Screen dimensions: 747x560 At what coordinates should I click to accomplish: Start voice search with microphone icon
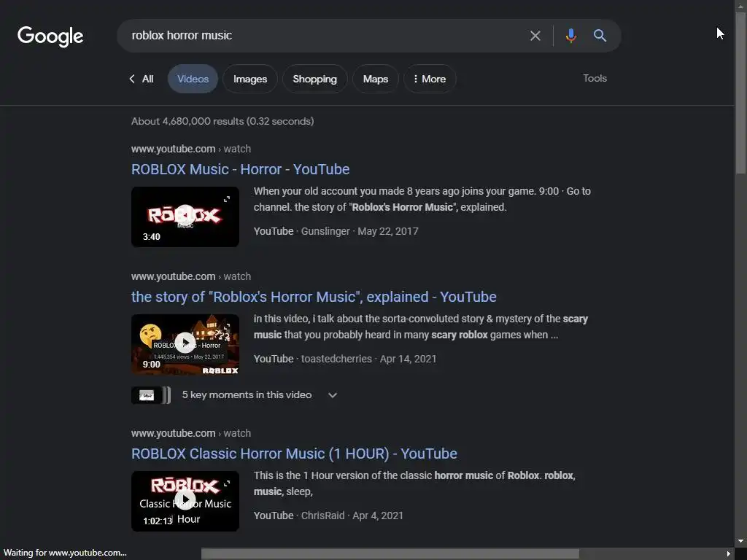[570, 36]
